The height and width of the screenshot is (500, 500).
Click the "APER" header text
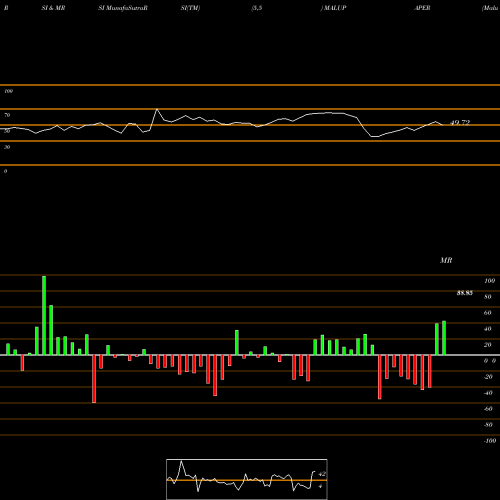pyautogui.click(x=422, y=8)
